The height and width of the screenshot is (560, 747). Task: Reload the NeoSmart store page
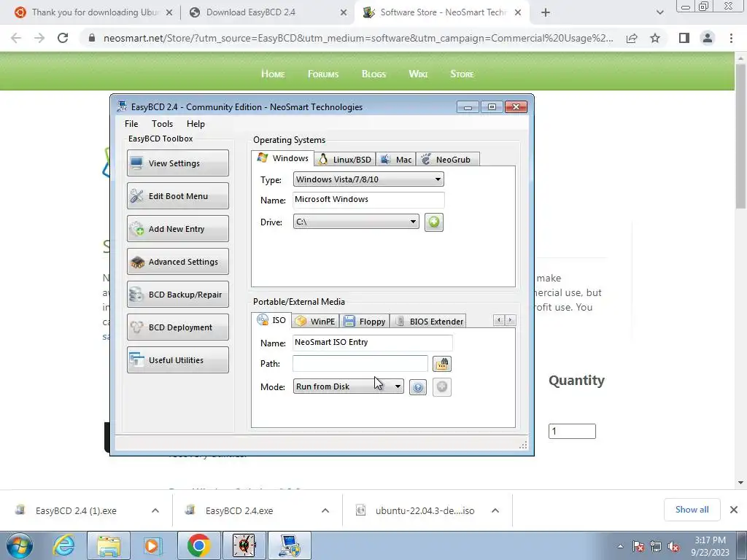click(63, 38)
